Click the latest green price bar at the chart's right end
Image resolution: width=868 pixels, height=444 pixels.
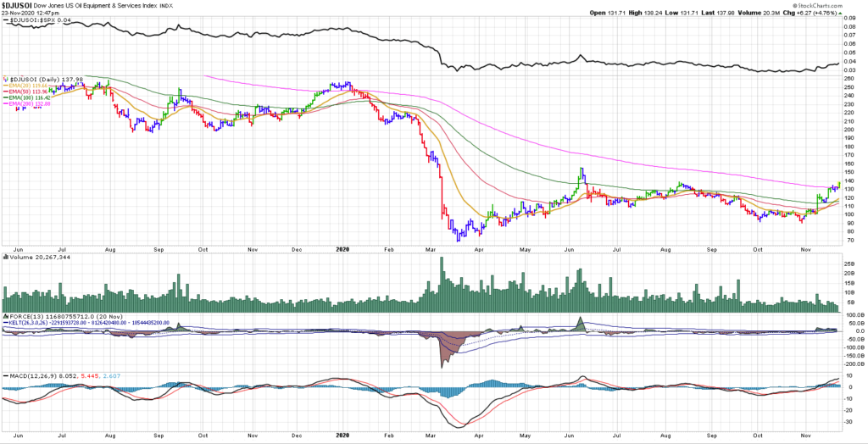click(840, 185)
